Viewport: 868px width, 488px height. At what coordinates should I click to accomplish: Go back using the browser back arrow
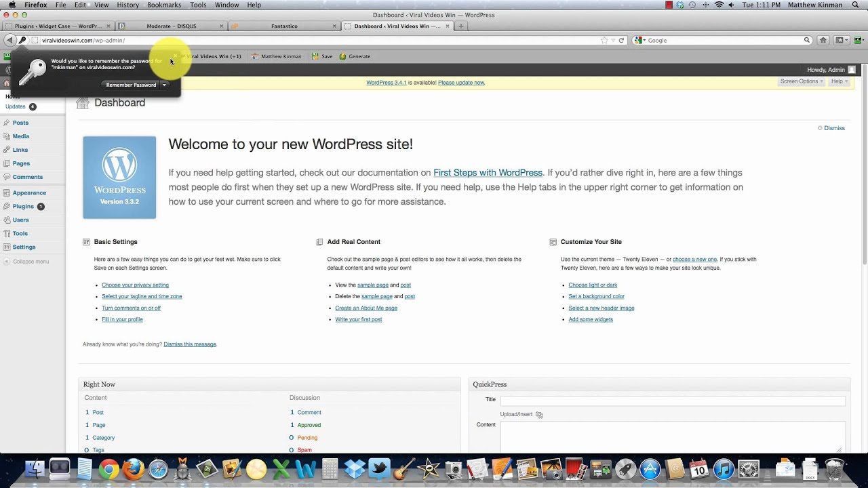pyautogui.click(x=9, y=40)
